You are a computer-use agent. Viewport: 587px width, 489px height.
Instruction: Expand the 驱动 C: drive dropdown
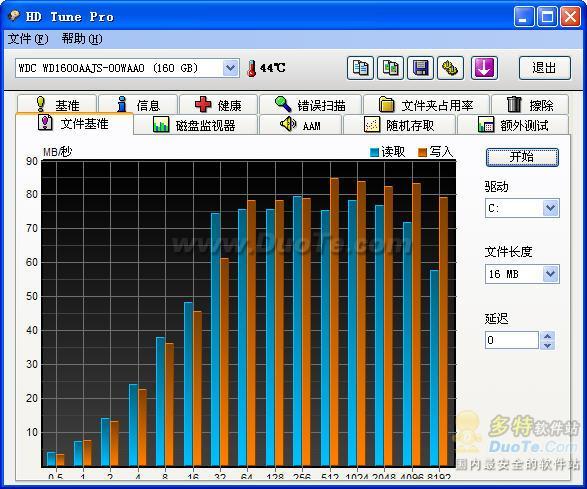pyautogui.click(x=551, y=208)
